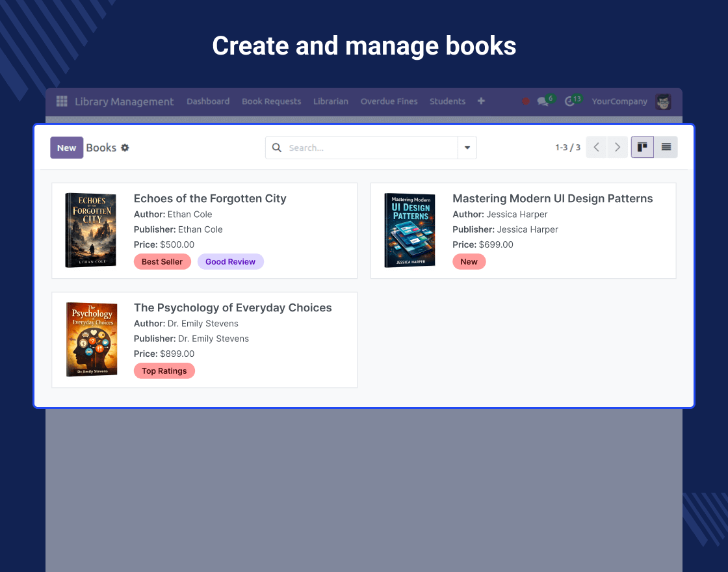Go to next page of books
The height and width of the screenshot is (572, 728).
tap(617, 147)
